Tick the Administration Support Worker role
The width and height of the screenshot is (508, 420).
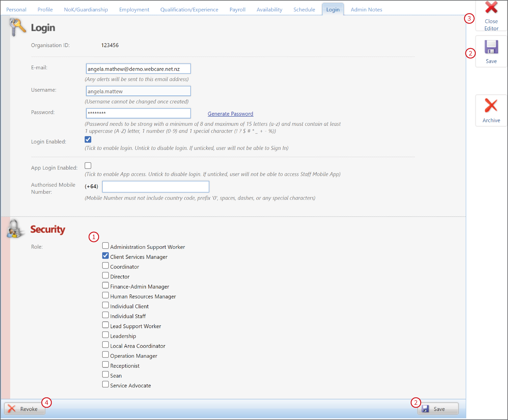(105, 246)
